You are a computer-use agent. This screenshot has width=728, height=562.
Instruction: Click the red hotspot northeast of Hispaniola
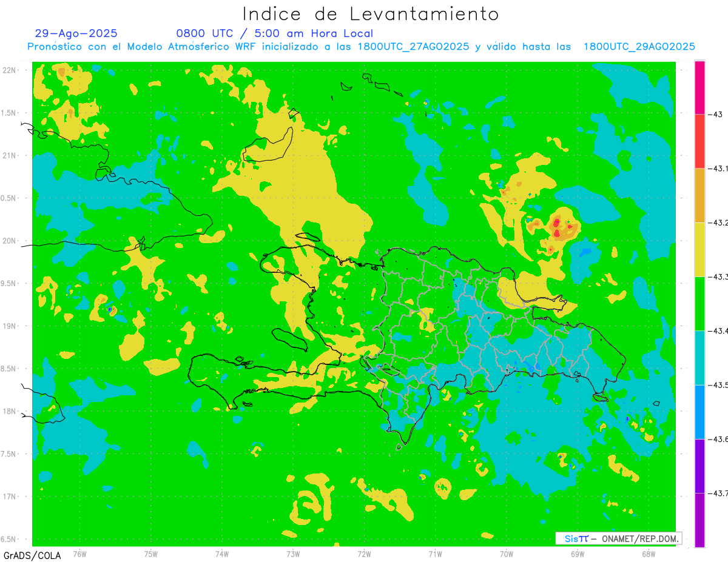pyautogui.click(x=557, y=228)
